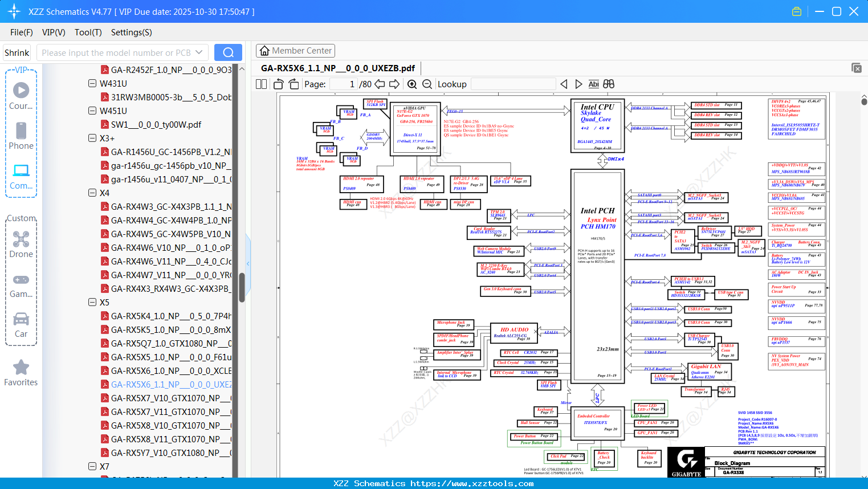868x489 pixels.
Task: Open GA-RX4W3_GC-X4X3PB_1.1 file
Action: coord(171,206)
